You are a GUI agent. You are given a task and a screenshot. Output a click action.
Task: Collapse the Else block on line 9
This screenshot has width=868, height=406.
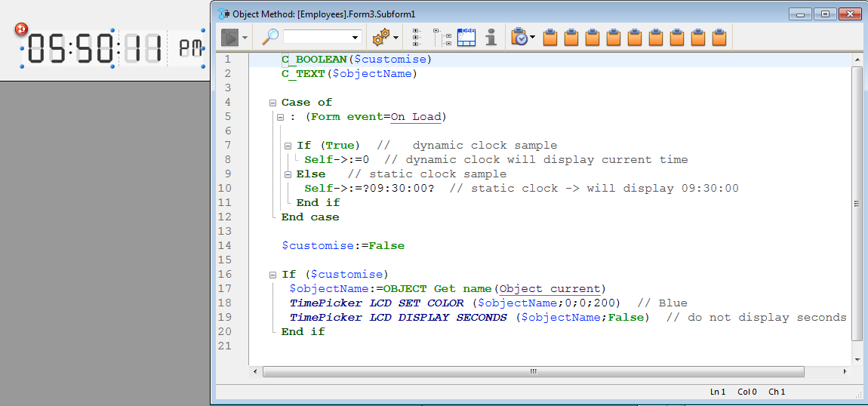pyautogui.click(x=288, y=174)
